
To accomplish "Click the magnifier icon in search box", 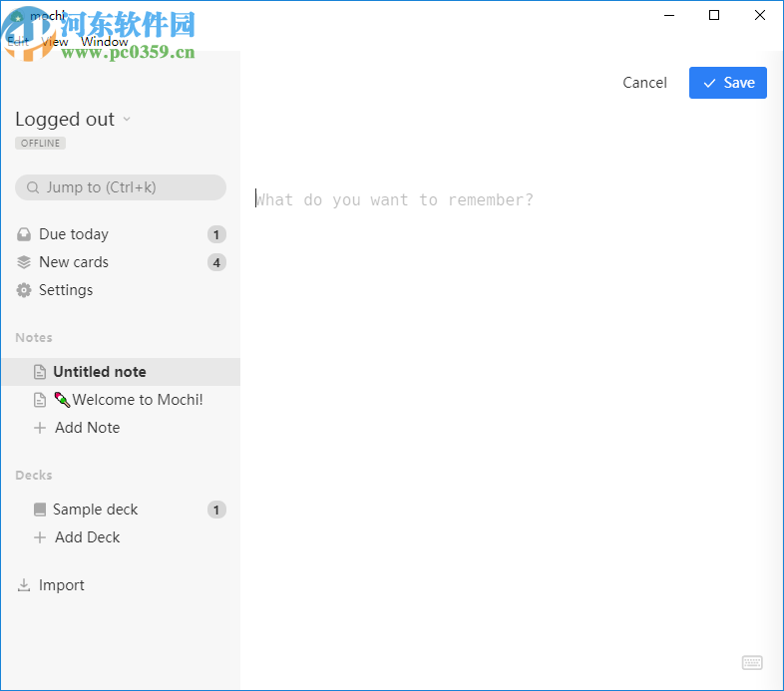I will [x=33, y=187].
